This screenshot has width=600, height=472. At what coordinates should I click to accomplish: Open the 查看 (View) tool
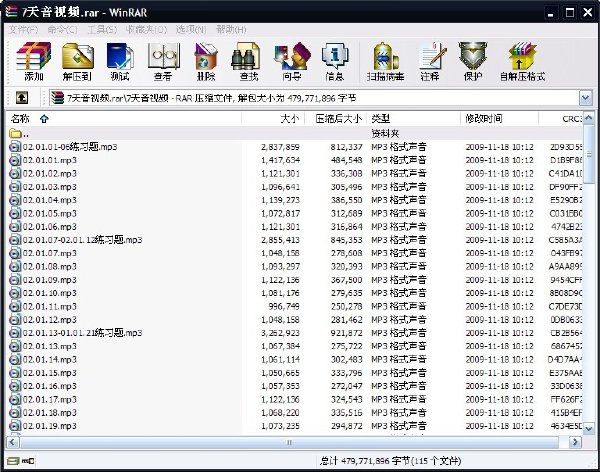(x=163, y=61)
